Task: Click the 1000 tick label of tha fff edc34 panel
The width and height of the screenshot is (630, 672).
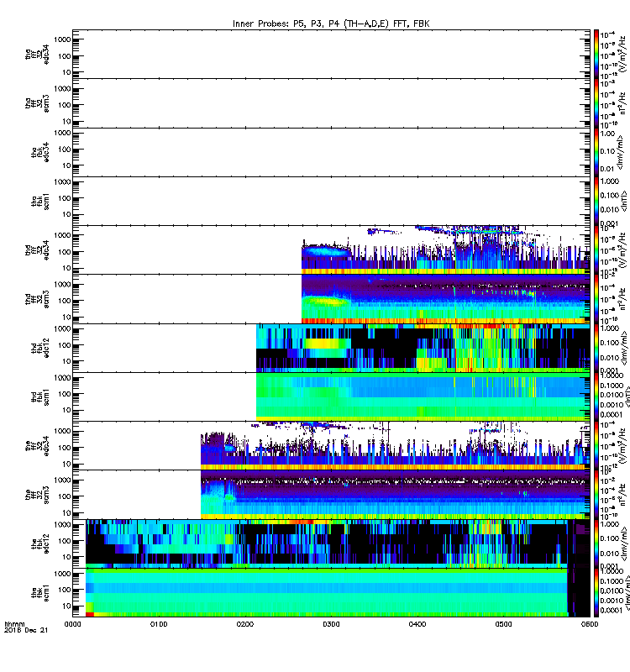Action: [x=62, y=39]
